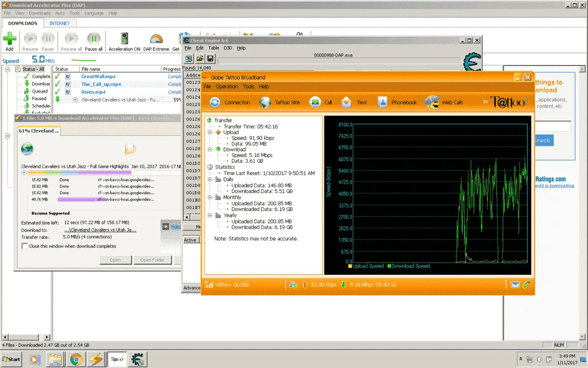Collapse the Yearly statistics node
This screenshot has height=368, width=588.
pos(210,215)
